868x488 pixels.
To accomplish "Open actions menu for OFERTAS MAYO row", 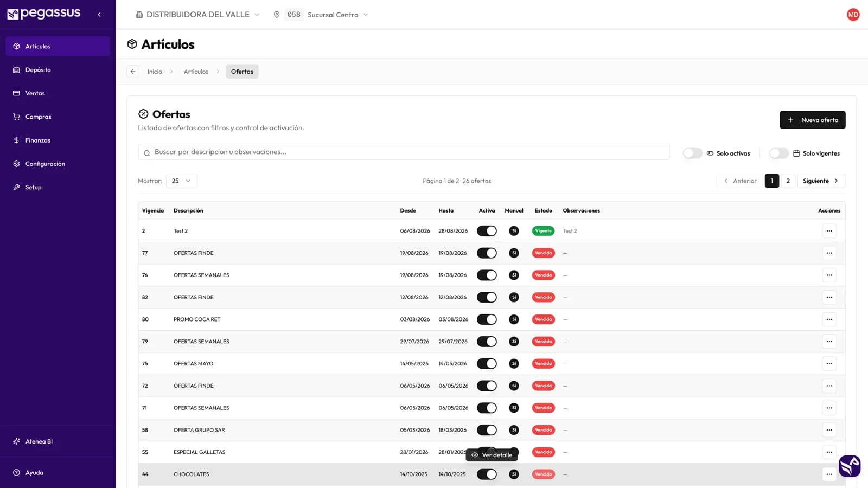I will [x=829, y=364].
